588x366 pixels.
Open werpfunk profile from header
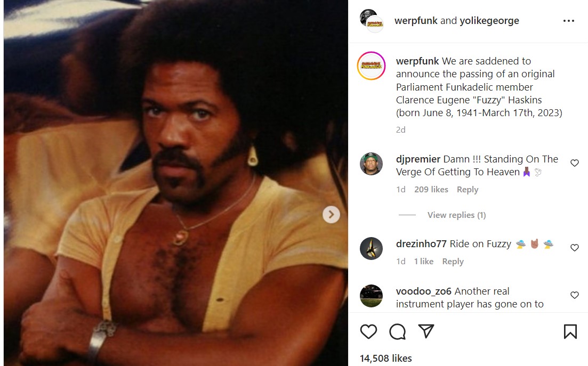[x=416, y=21]
